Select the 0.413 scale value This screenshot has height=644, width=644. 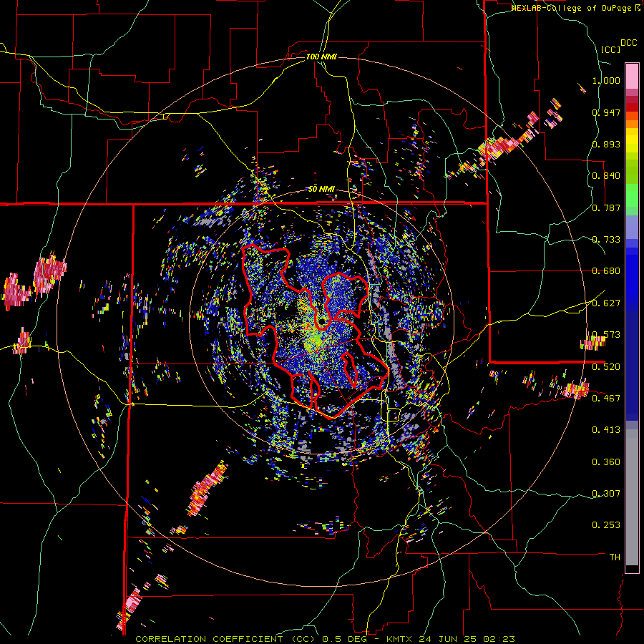606,430
